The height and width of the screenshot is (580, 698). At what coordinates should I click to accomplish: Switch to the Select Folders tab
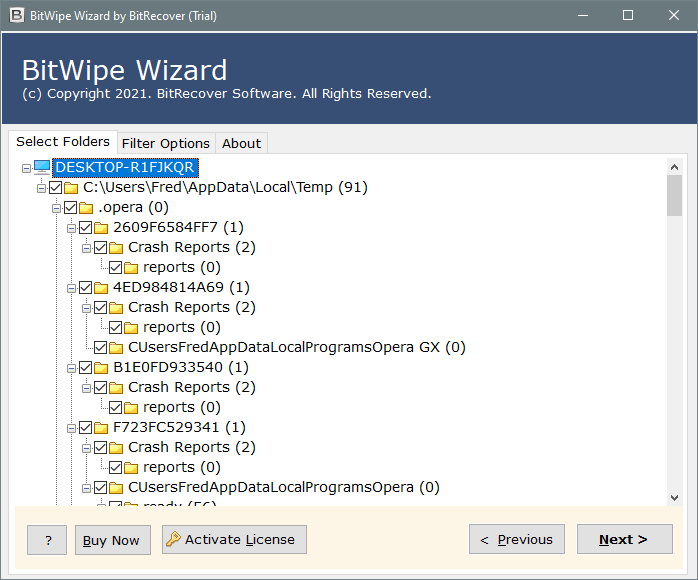point(63,142)
